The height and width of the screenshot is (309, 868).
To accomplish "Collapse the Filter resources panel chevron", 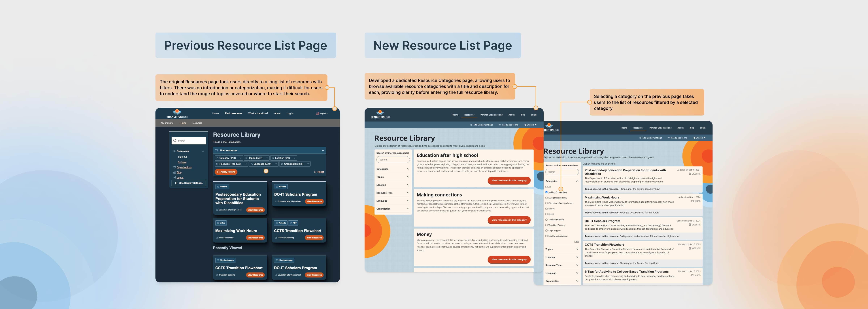I will click(323, 150).
